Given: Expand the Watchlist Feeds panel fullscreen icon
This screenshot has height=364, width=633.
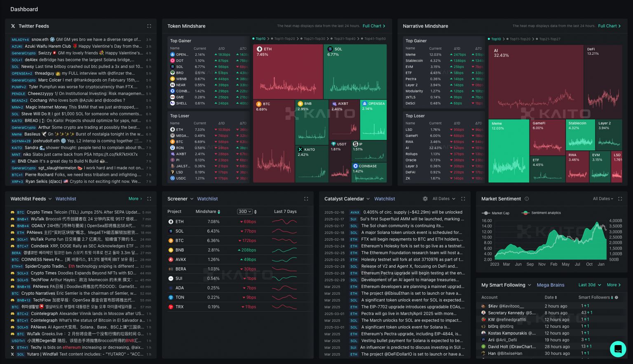Looking at the screenshot, I should coord(149,199).
